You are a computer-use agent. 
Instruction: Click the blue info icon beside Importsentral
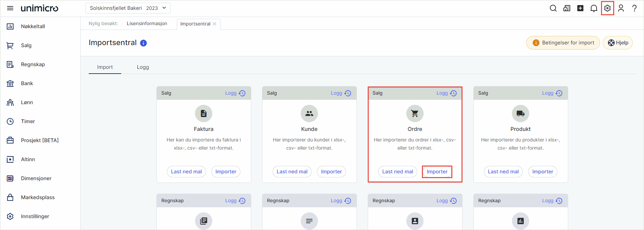click(x=144, y=43)
